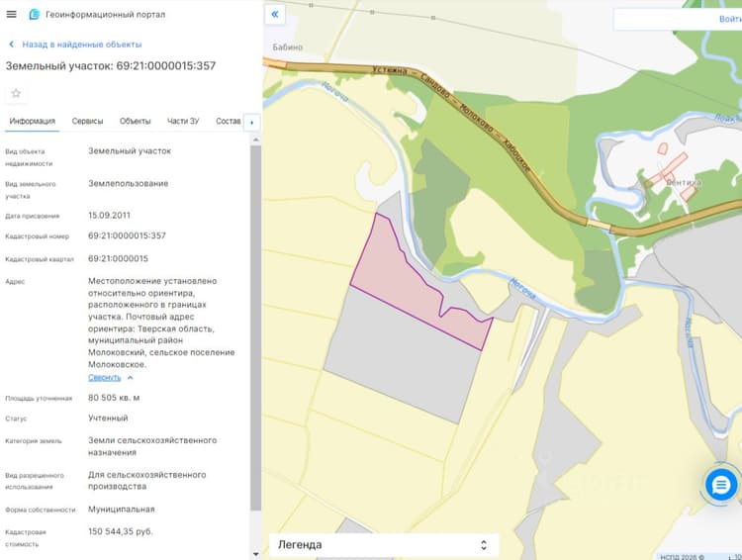
Task: Click the scrollbar up arrow in info panel
Action: [255, 140]
